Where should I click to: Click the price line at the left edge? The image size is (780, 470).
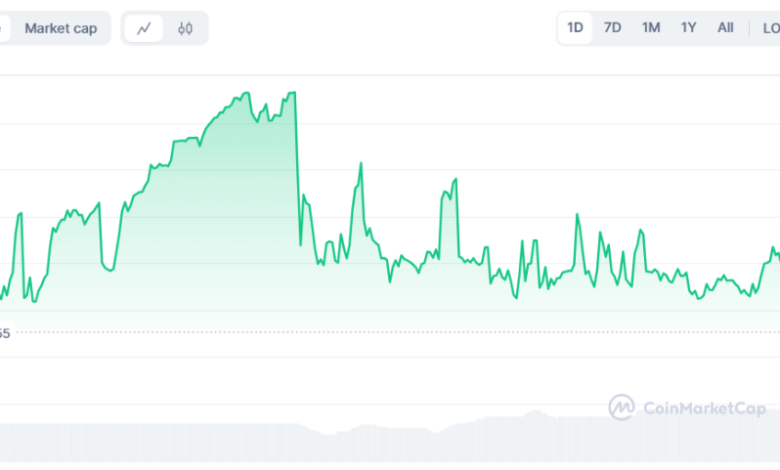pos(4,291)
